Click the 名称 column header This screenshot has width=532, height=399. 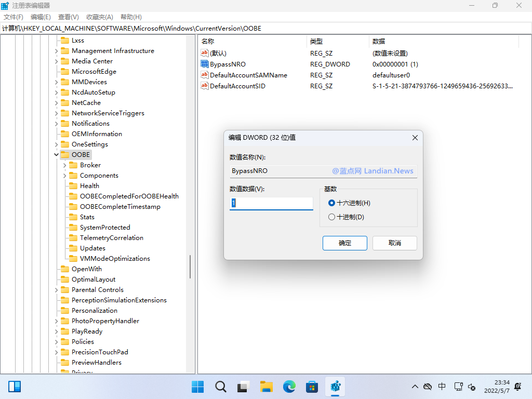(252, 42)
